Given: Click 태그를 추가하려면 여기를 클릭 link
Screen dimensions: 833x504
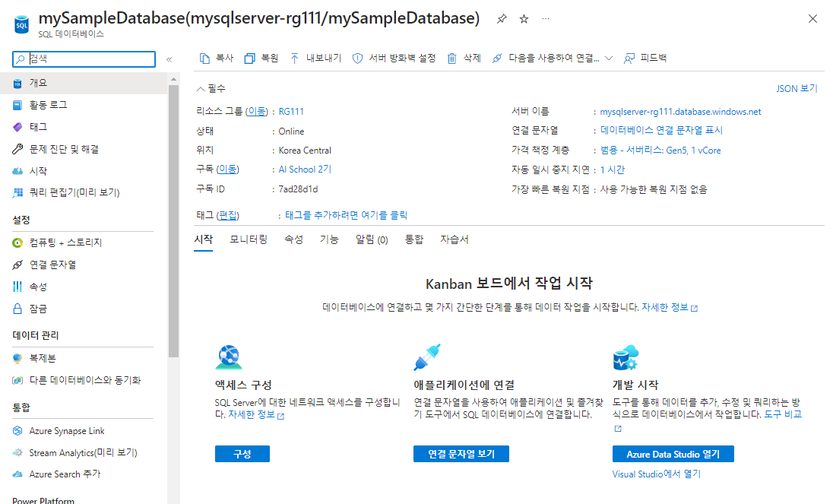Looking at the screenshot, I should [x=347, y=215].
